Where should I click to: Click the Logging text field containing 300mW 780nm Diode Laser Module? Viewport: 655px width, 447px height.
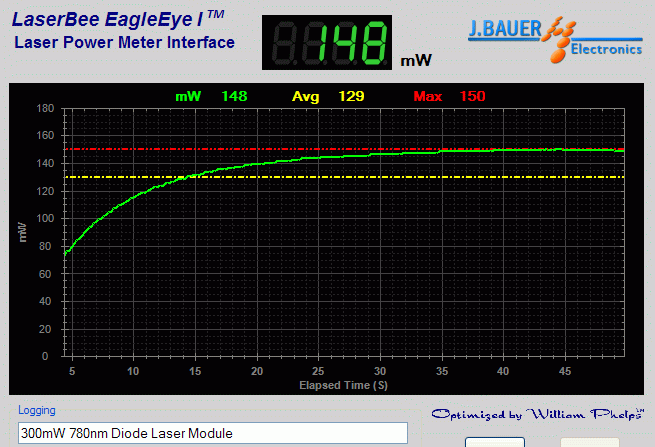pyautogui.click(x=213, y=433)
